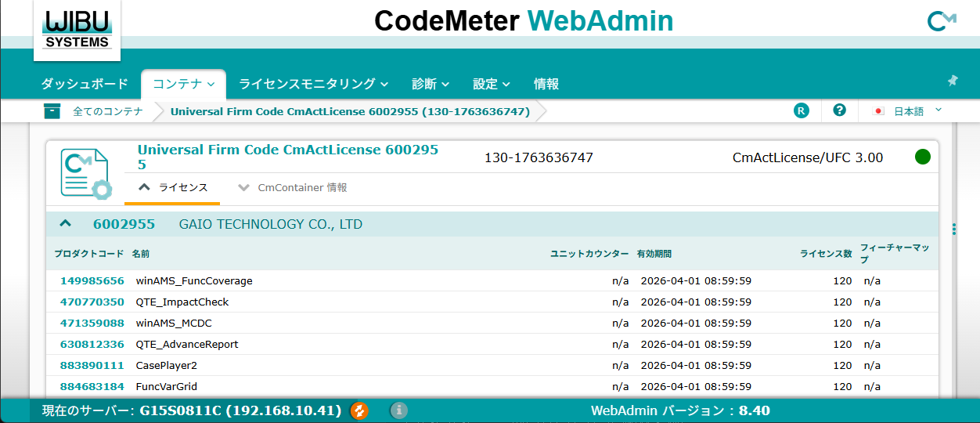Open the 日本語 language dropdown
Screen dimensions: 980x423
908,111
